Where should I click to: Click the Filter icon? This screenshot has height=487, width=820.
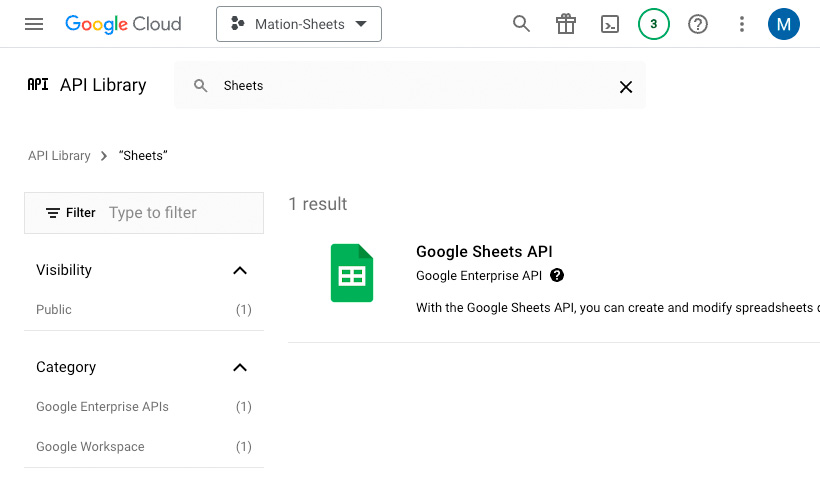click(53, 213)
